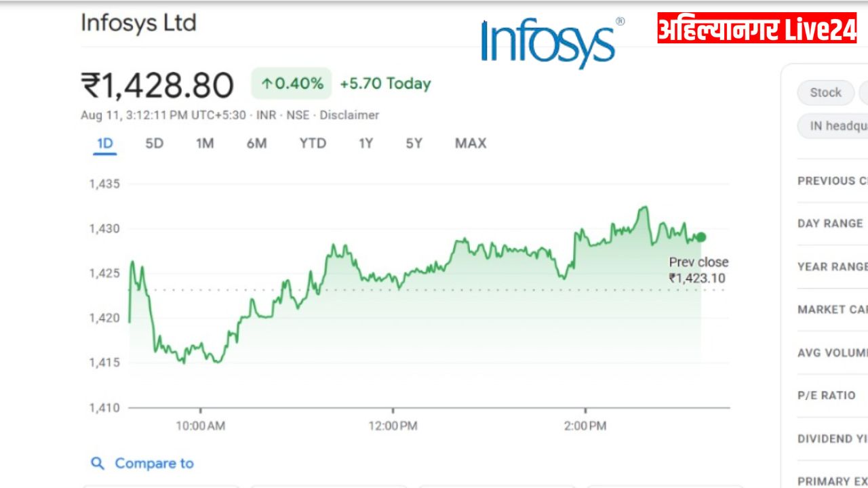The height and width of the screenshot is (488, 868).
Task: Click the Compare to magnifier icon
Action: point(98,464)
